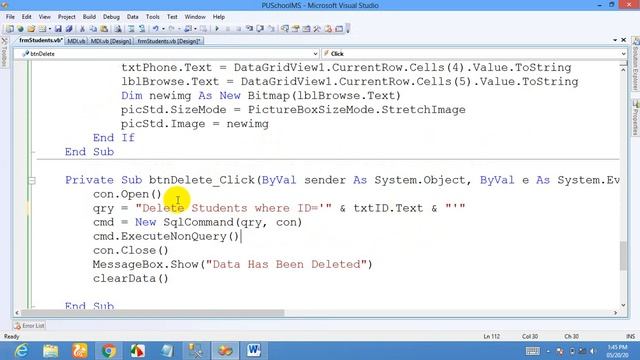
Task: Open the Properties Window toolbar icon
Action: point(296,29)
